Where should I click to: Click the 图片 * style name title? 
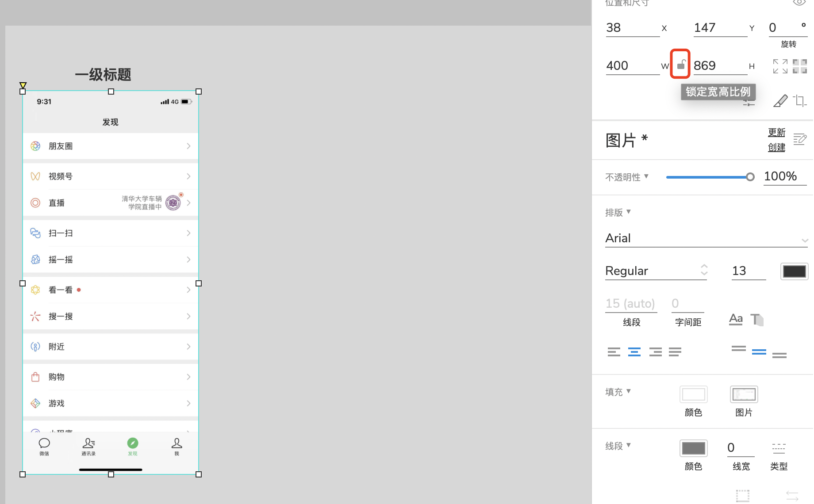[x=626, y=140]
